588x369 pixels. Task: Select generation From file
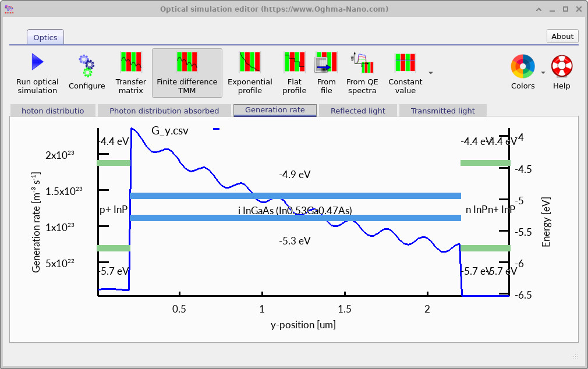pos(326,73)
